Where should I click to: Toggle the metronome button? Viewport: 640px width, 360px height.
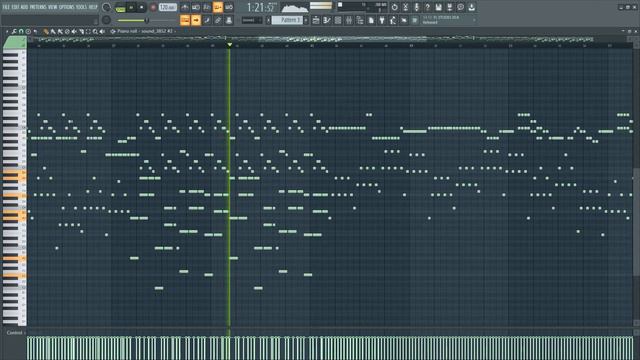[185, 7]
